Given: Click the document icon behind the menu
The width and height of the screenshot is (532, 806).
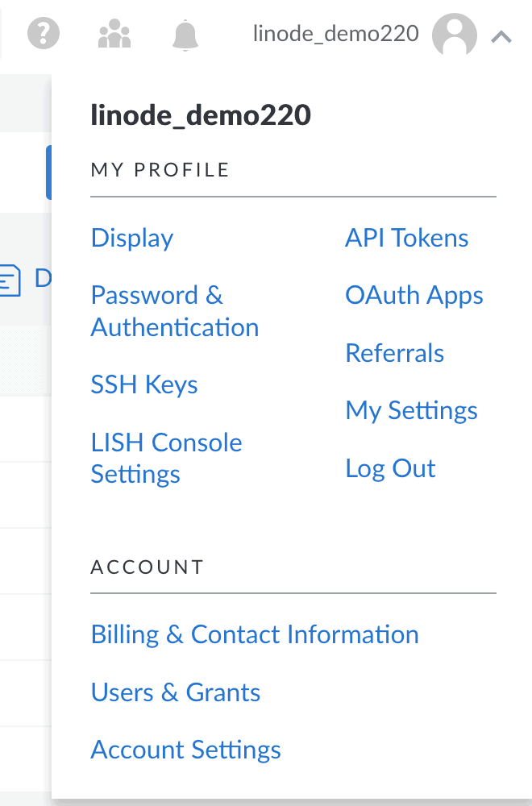Looking at the screenshot, I should point(10,280).
